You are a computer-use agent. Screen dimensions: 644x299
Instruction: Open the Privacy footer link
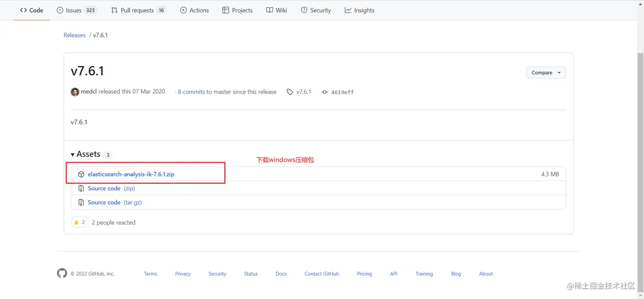(183, 274)
